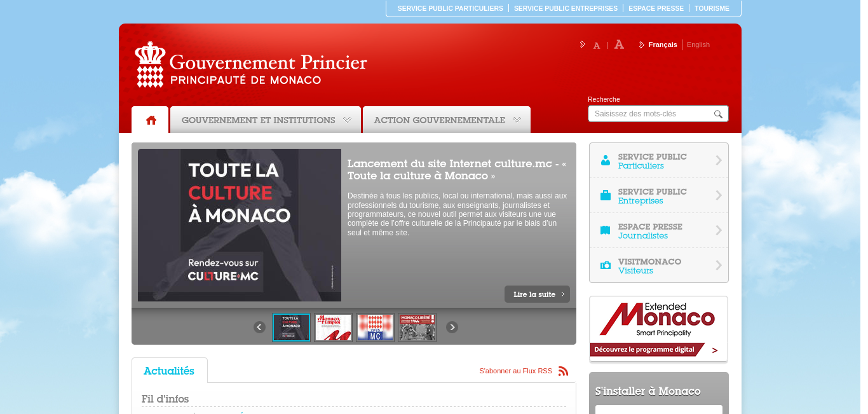868x414 pixels.
Task: Expand Action Gouvernementale menu
Action: (x=447, y=120)
